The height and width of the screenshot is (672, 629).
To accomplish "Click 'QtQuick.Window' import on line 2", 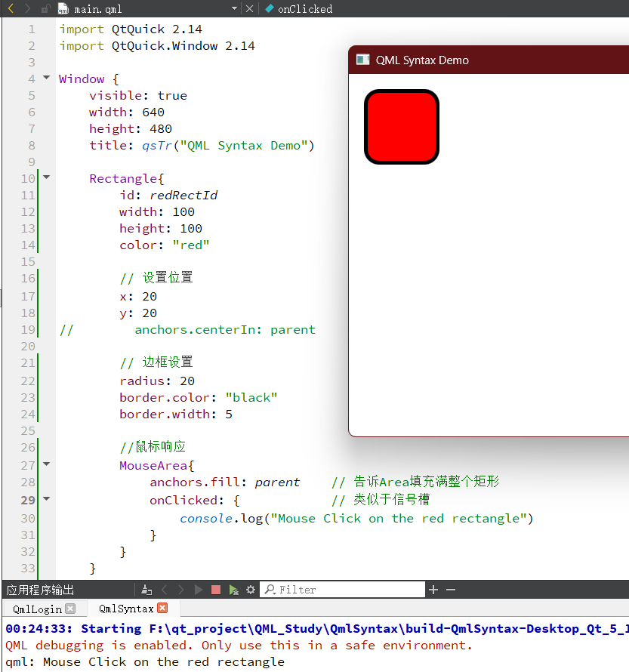I will point(165,46).
